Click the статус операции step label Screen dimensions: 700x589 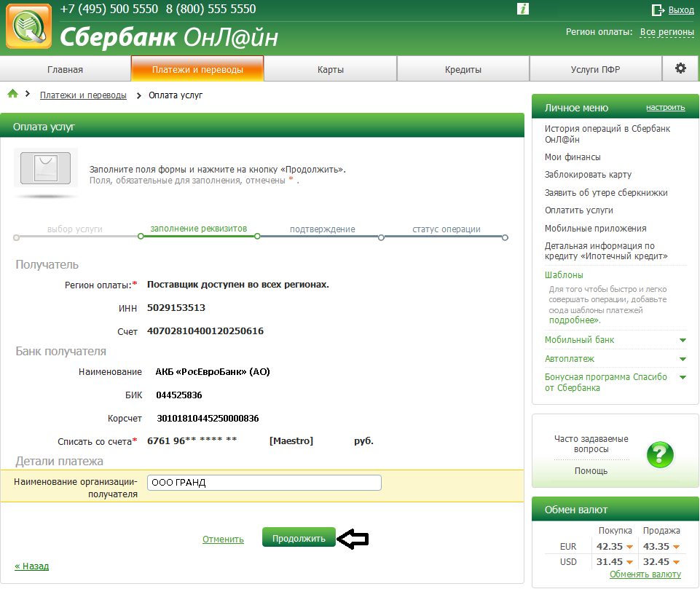[447, 229]
